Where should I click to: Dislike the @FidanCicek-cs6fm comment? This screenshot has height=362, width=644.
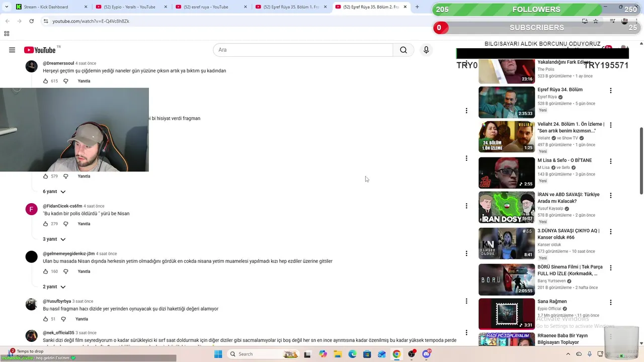(65, 224)
